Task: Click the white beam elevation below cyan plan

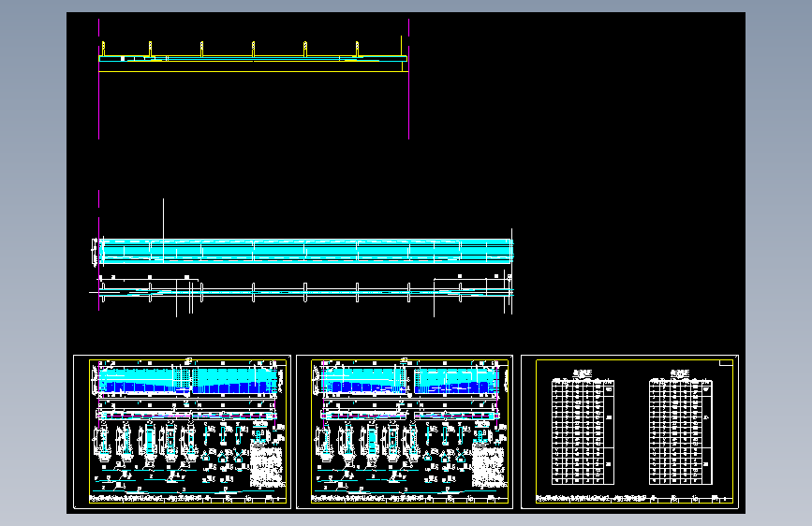Action: pyautogui.click(x=303, y=293)
